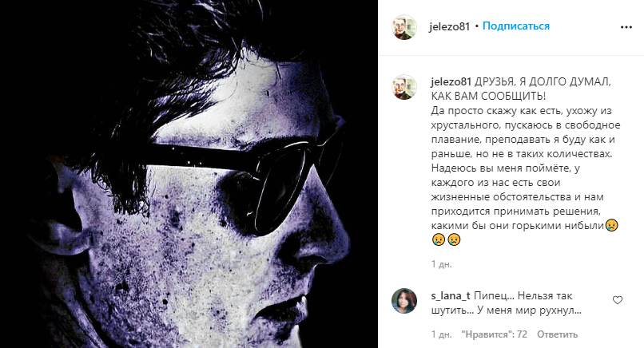Click the pair of crying emojis below the caption
This screenshot has width=644, height=348.
click(446, 239)
